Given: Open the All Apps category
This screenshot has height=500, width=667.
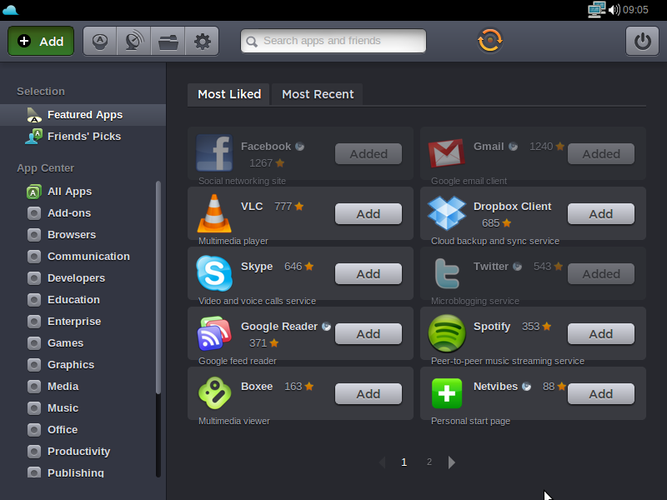Looking at the screenshot, I should coord(69,191).
